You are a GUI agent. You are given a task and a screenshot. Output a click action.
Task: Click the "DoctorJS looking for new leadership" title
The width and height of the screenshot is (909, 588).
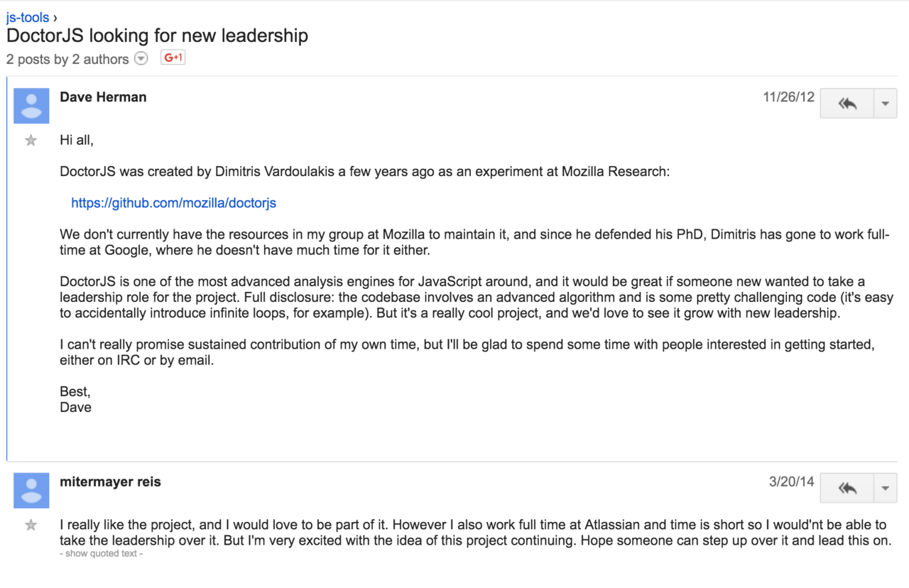point(157,36)
